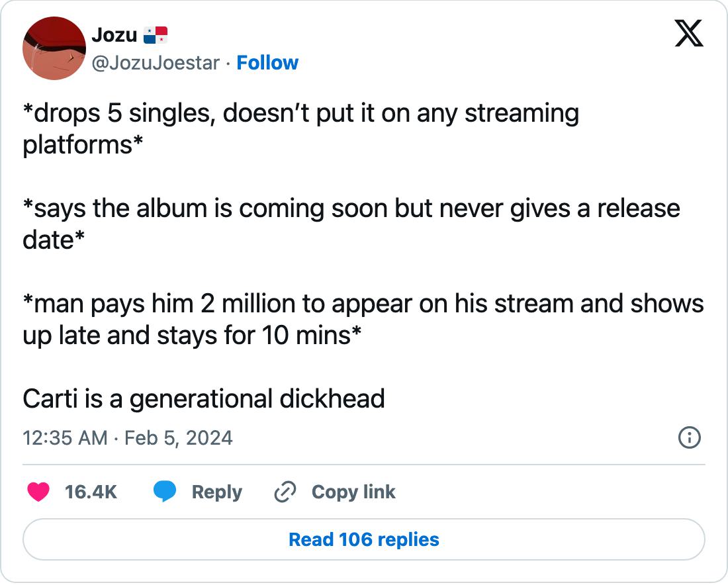Screen dimensions: 728x585
Task: Click the 16.4K likes count
Action: 91,492
